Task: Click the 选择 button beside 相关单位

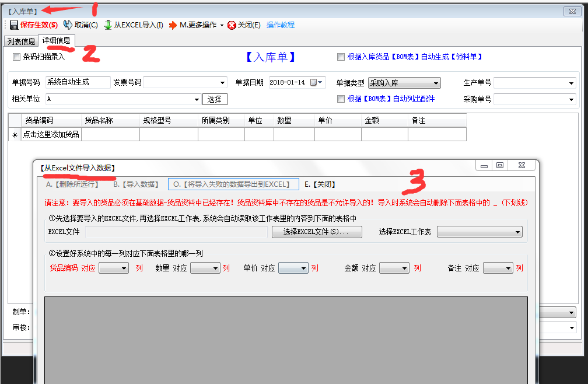Action: point(215,99)
